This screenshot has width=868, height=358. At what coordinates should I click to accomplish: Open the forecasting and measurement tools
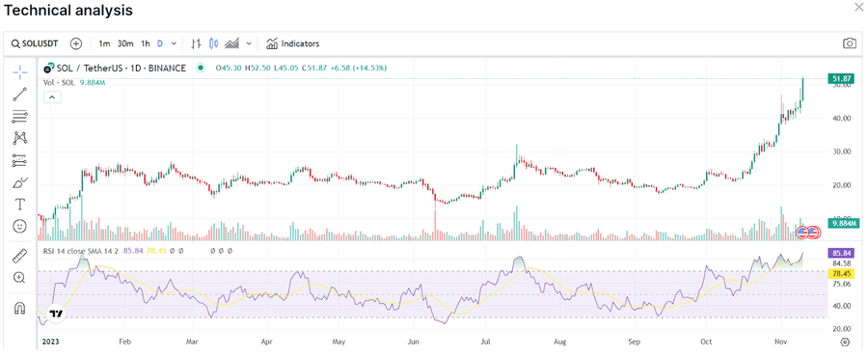click(x=20, y=161)
